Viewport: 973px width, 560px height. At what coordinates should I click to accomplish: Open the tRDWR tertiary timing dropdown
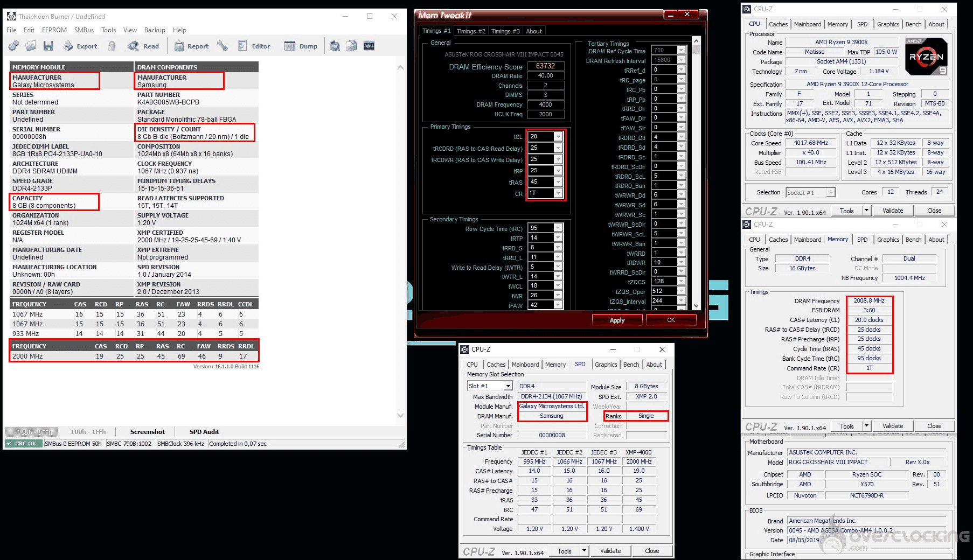click(x=681, y=262)
